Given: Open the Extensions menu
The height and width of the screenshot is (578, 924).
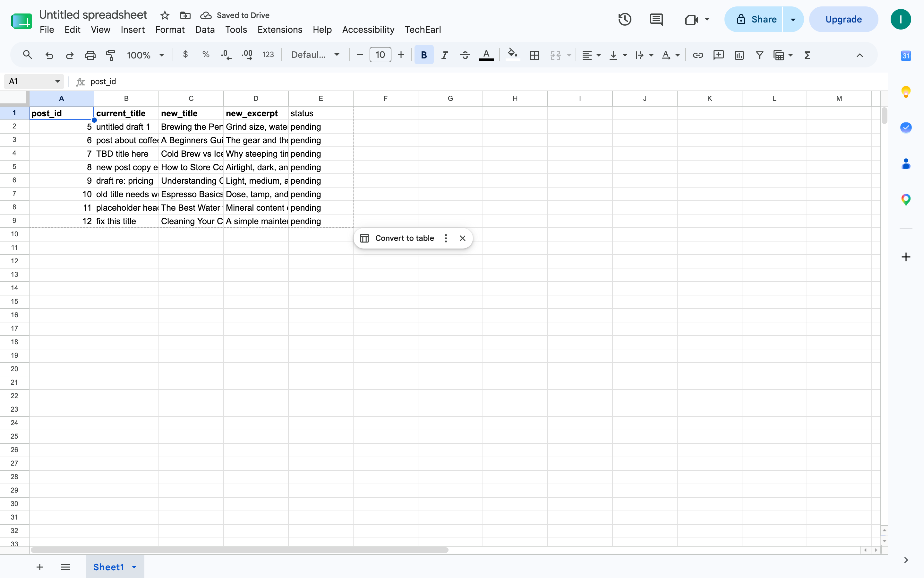Looking at the screenshot, I should click(280, 30).
